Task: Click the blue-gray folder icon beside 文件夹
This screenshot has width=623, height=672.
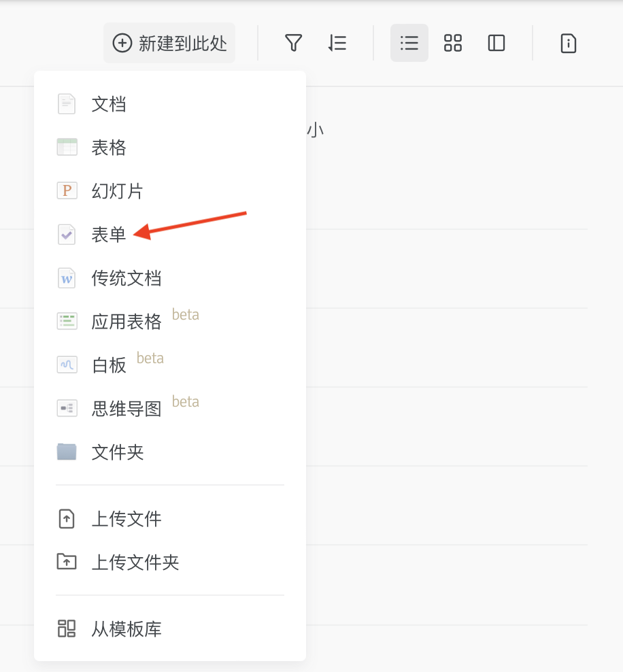Action: coord(67,452)
